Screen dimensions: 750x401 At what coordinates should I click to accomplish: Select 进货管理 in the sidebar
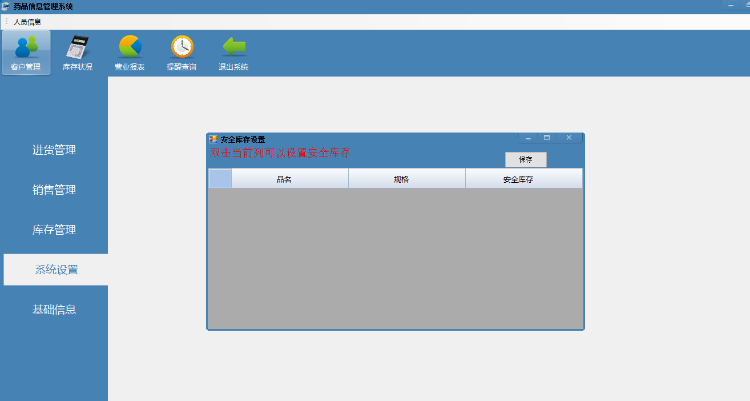54,150
